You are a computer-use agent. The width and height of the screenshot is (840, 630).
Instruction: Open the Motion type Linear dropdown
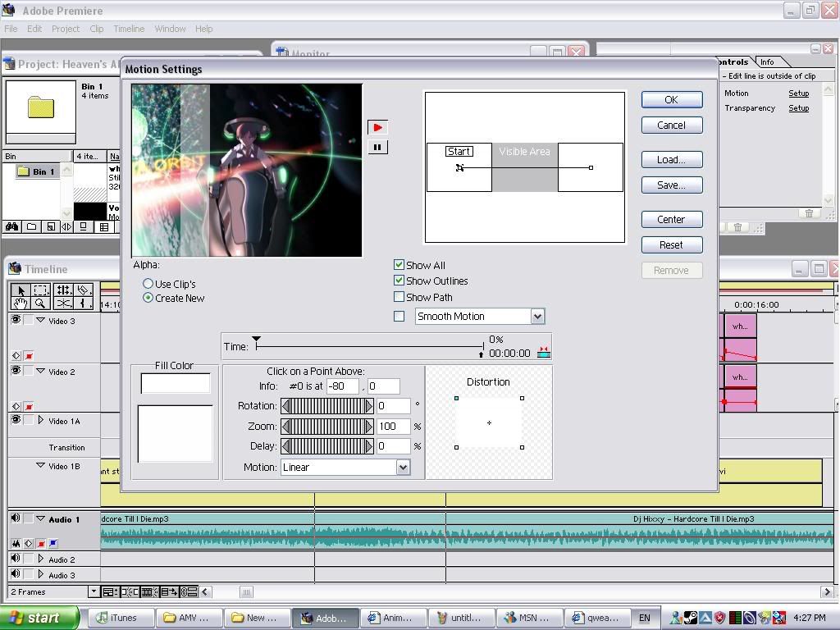[403, 467]
